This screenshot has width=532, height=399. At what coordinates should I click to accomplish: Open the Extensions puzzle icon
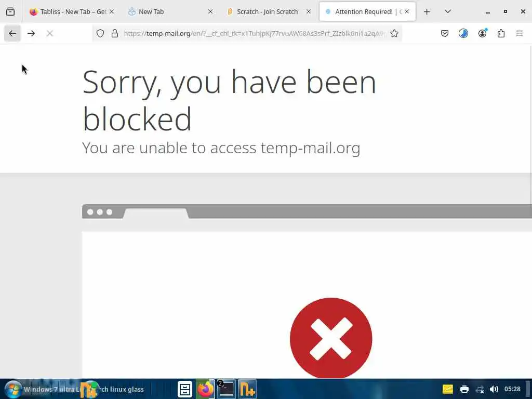click(501, 33)
